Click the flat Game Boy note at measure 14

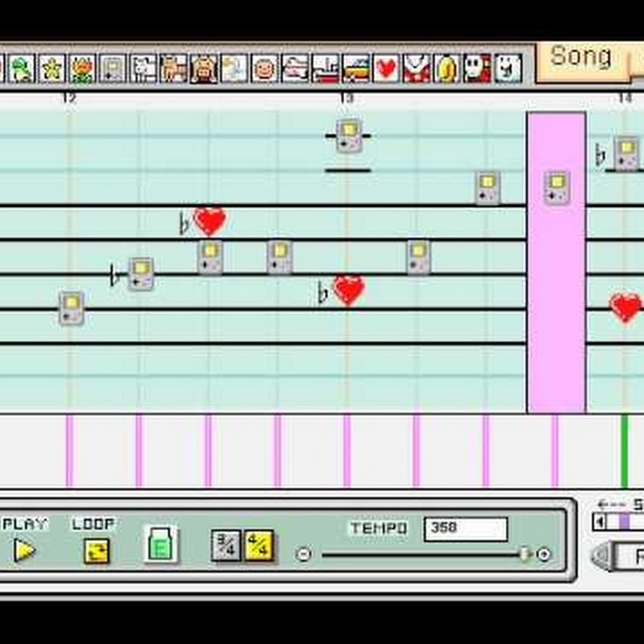pyautogui.click(x=626, y=153)
